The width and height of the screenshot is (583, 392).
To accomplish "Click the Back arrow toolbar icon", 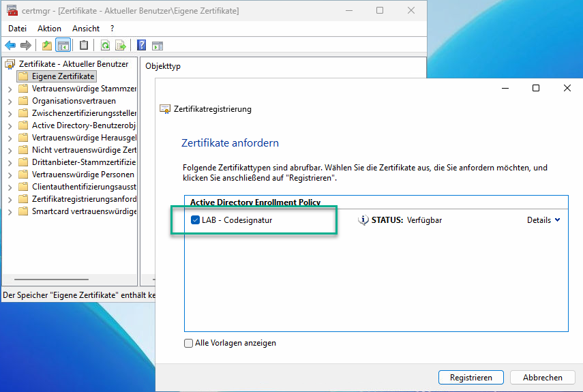I will (x=10, y=46).
